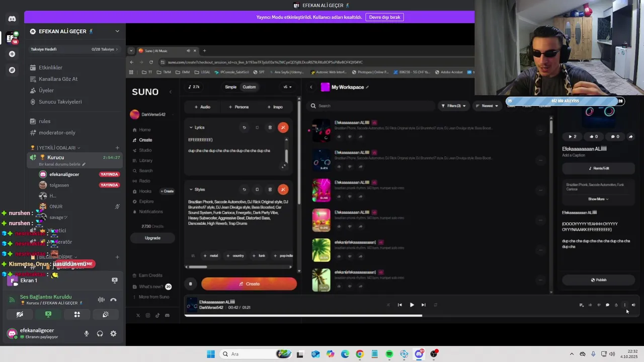Click the add a server plus icon
Viewport: 644px width, 362px height.
[x=12, y=54]
